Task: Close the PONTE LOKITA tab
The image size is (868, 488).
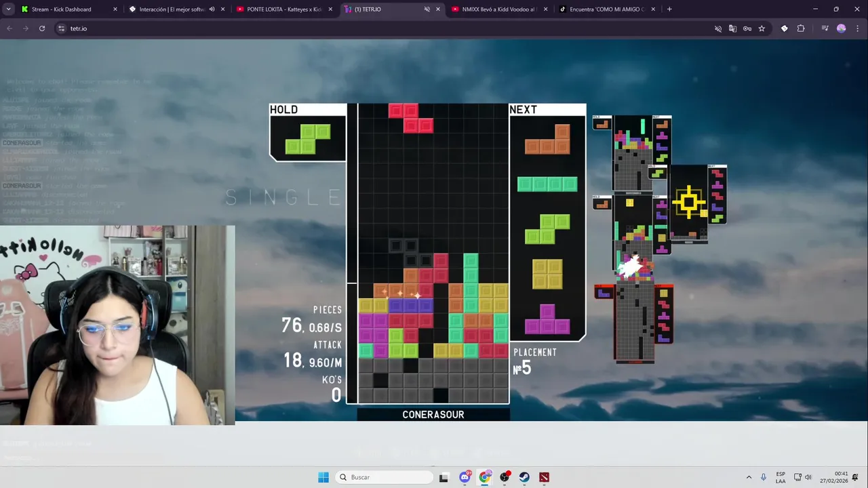Action: tap(330, 9)
